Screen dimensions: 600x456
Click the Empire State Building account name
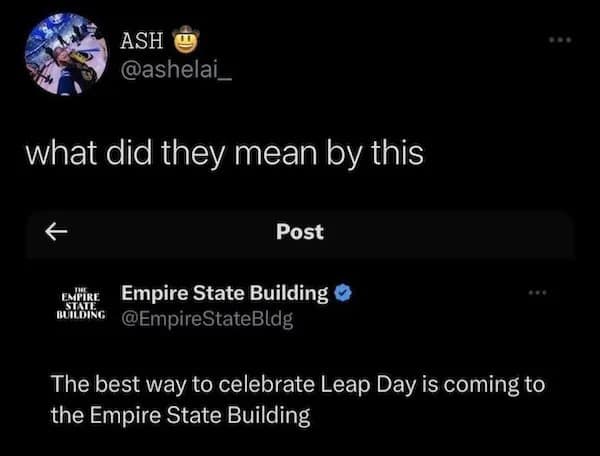(224, 293)
